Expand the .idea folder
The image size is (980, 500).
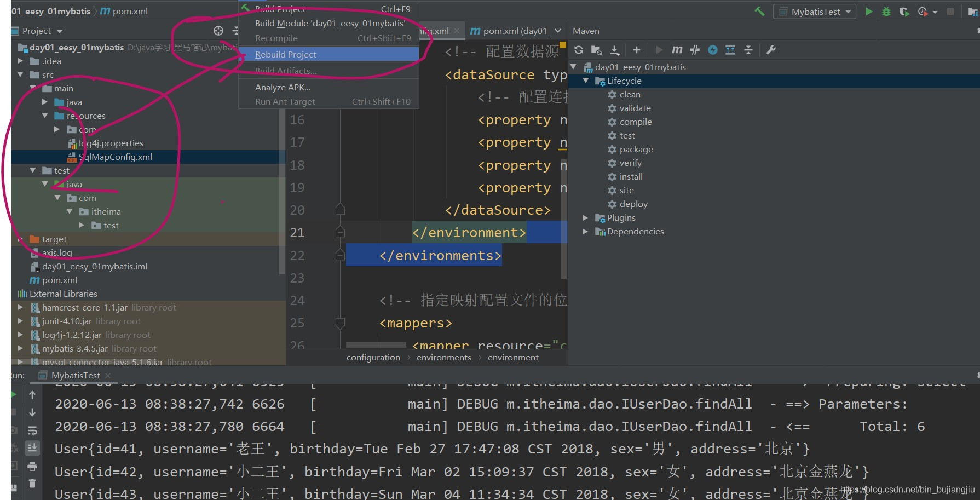pos(20,61)
